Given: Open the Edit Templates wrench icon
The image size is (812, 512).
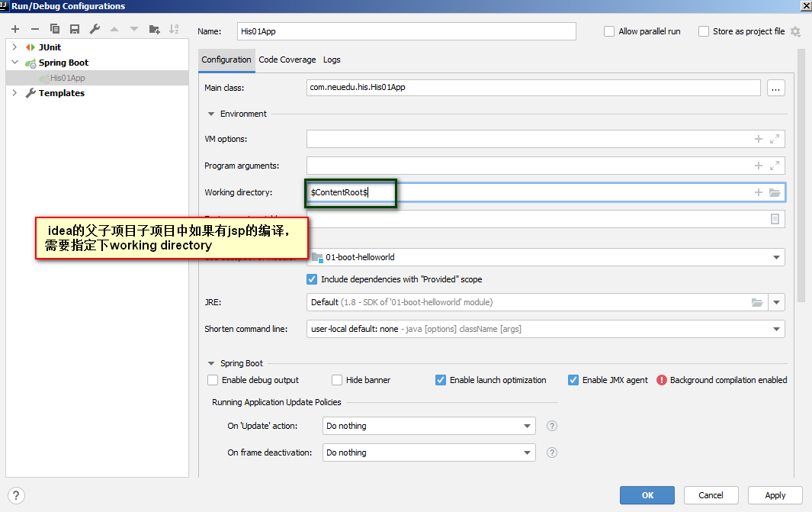Looking at the screenshot, I should (x=95, y=29).
